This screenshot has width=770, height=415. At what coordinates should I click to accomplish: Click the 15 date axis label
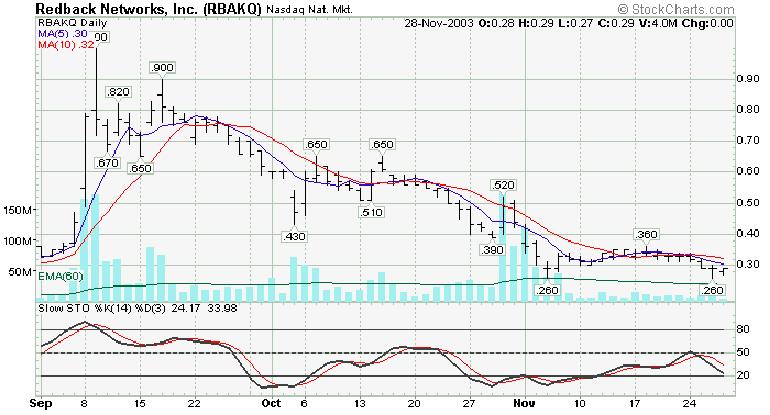coord(140,403)
